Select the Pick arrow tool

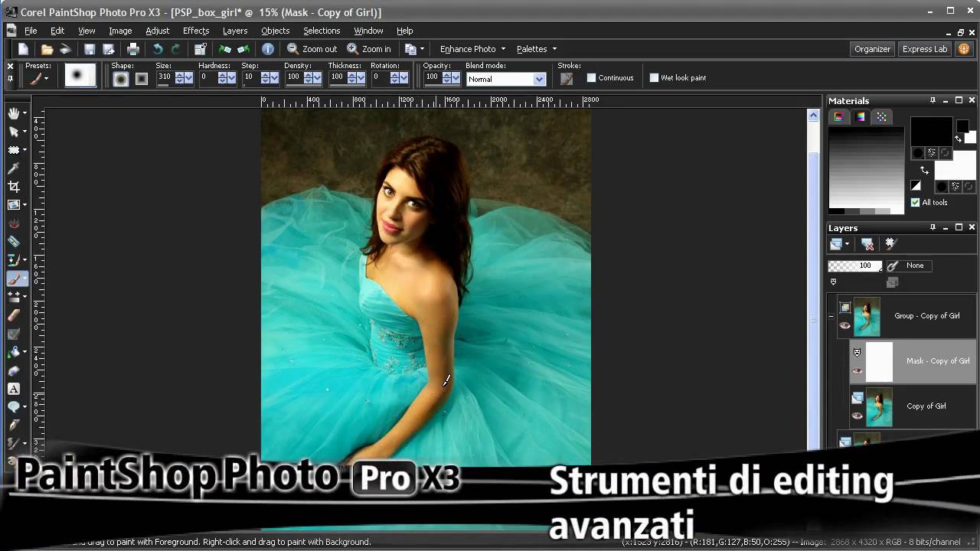(14, 132)
